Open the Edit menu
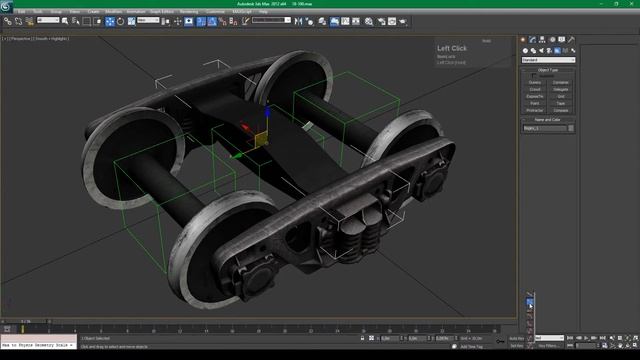This screenshot has width=640, height=360. pyautogui.click(x=22, y=12)
